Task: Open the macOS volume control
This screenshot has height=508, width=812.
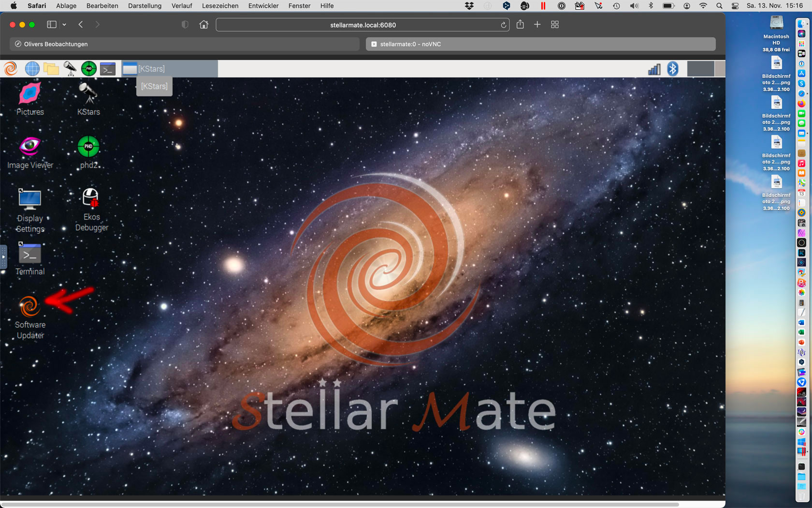Action: (x=634, y=6)
